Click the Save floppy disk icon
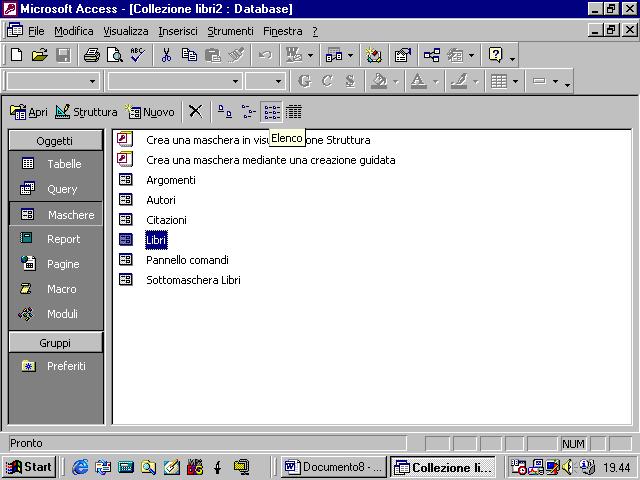The image size is (640, 480). pos(63,55)
